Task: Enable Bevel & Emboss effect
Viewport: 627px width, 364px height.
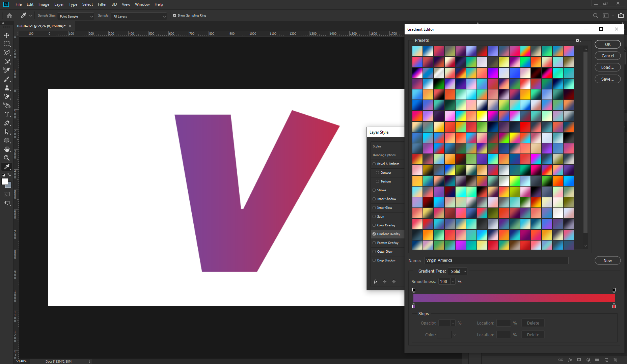Action: pos(374,164)
